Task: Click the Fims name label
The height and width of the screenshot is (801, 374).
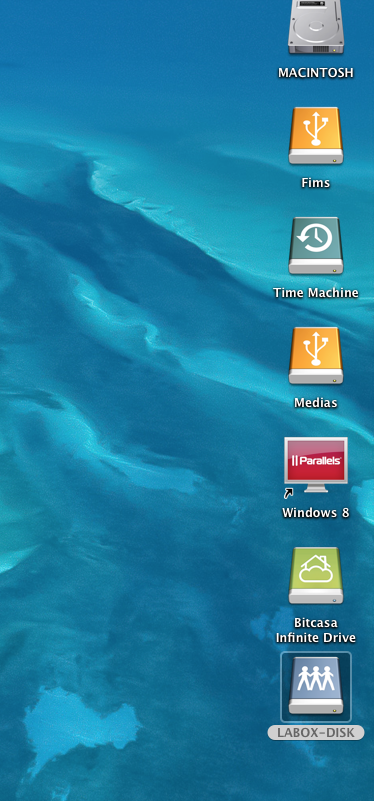Action: [x=316, y=183]
